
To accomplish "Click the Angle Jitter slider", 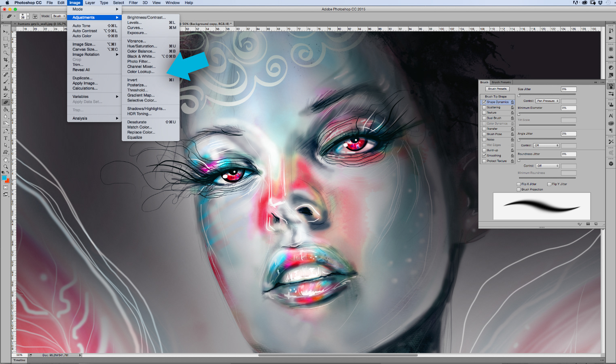I will (547, 139).
